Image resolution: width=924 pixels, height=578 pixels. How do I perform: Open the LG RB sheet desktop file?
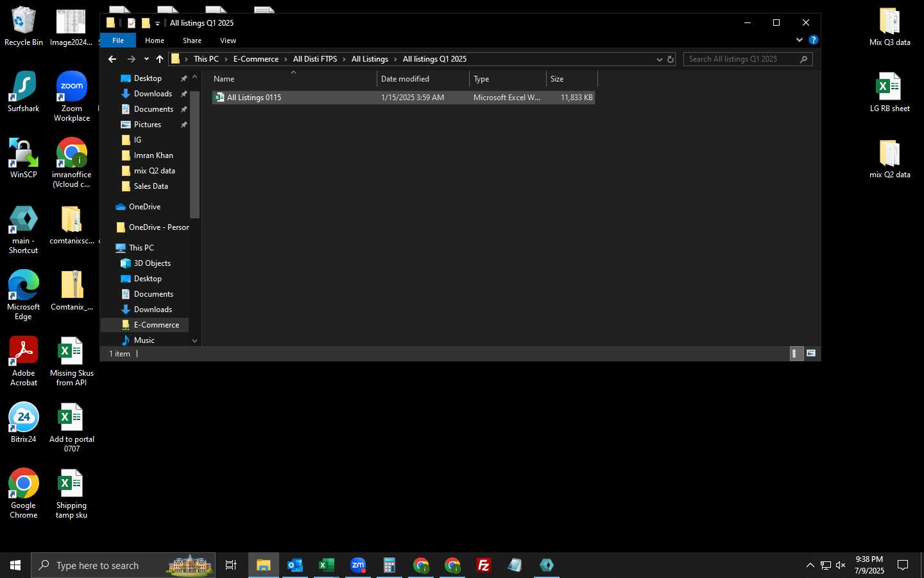[x=890, y=92]
